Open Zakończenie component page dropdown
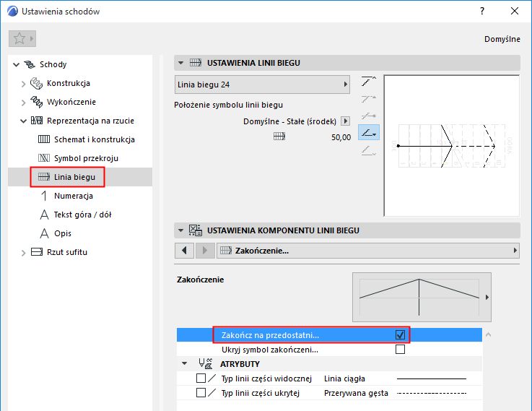532x411 pixels. [x=368, y=251]
